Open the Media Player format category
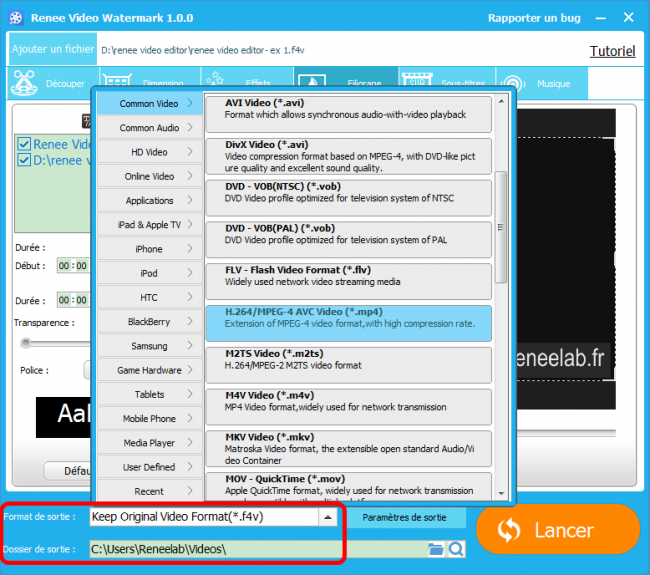 tap(150, 443)
